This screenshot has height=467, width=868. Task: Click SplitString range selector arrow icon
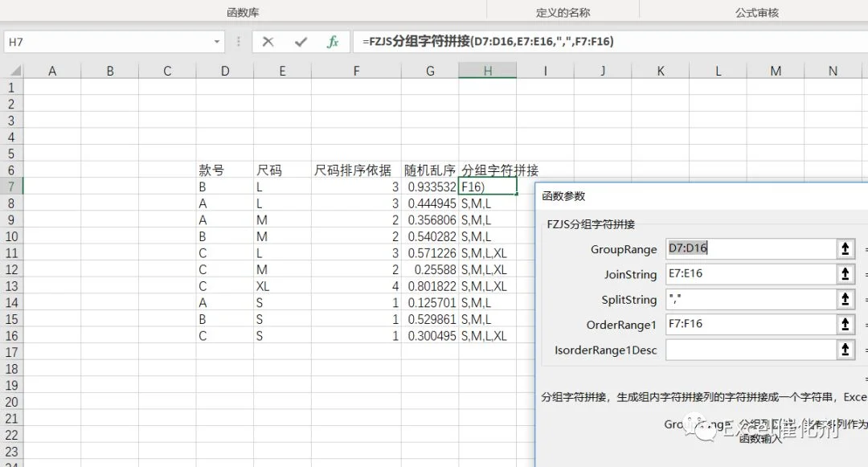(x=845, y=299)
